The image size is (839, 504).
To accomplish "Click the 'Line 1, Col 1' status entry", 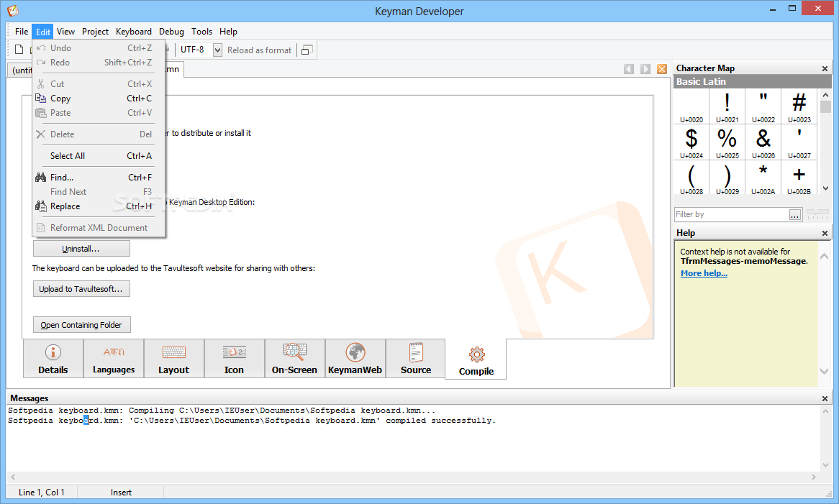I will point(42,492).
